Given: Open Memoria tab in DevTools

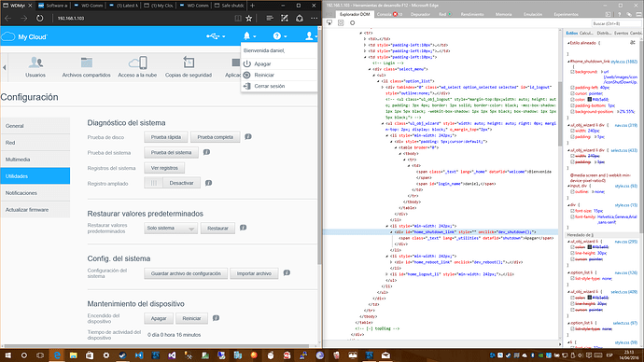Looking at the screenshot, I should (503, 14).
